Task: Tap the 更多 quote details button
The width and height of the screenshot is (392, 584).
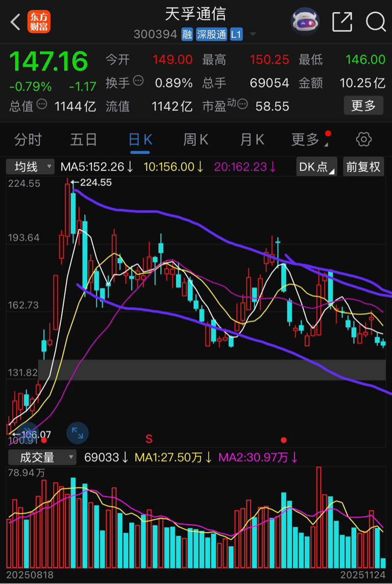Action: 363,106
